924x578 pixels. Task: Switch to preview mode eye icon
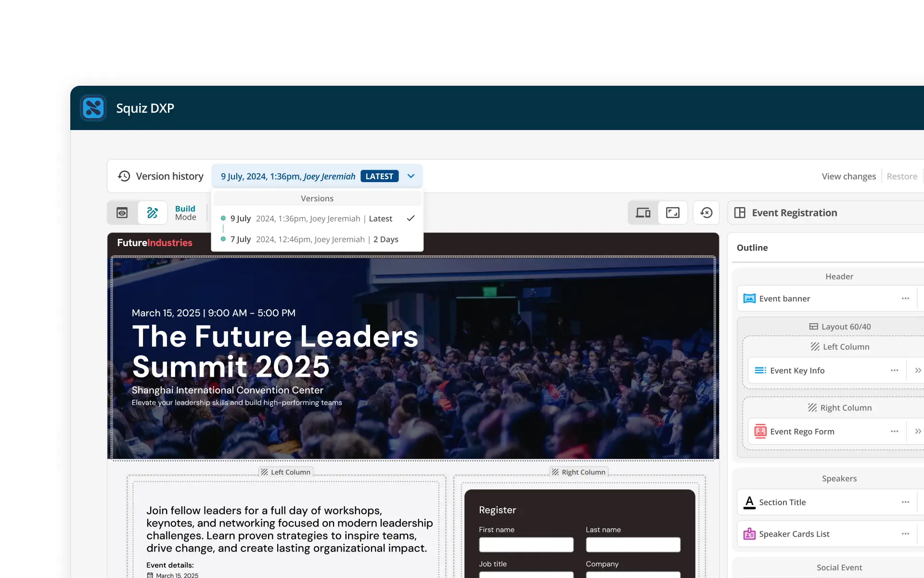tap(122, 212)
